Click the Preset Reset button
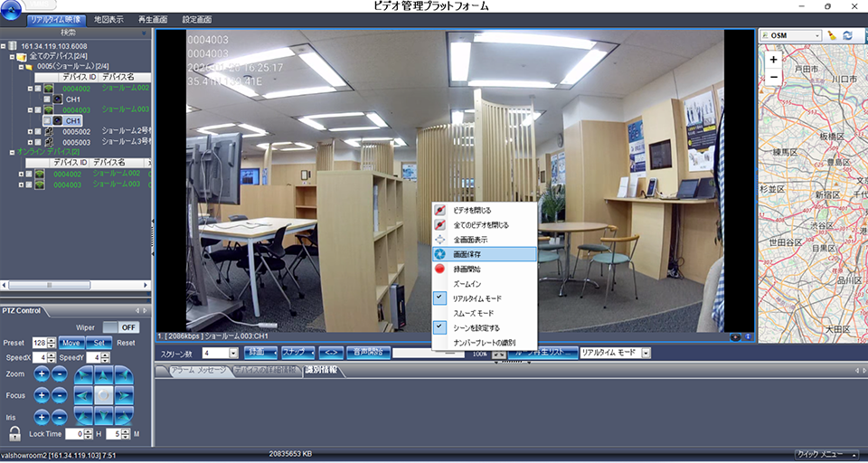The image size is (868, 463). pos(126,343)
